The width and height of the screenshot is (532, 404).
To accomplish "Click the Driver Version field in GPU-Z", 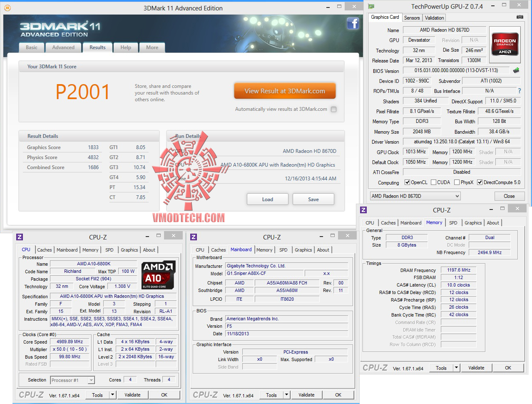I will pos(462,142).
